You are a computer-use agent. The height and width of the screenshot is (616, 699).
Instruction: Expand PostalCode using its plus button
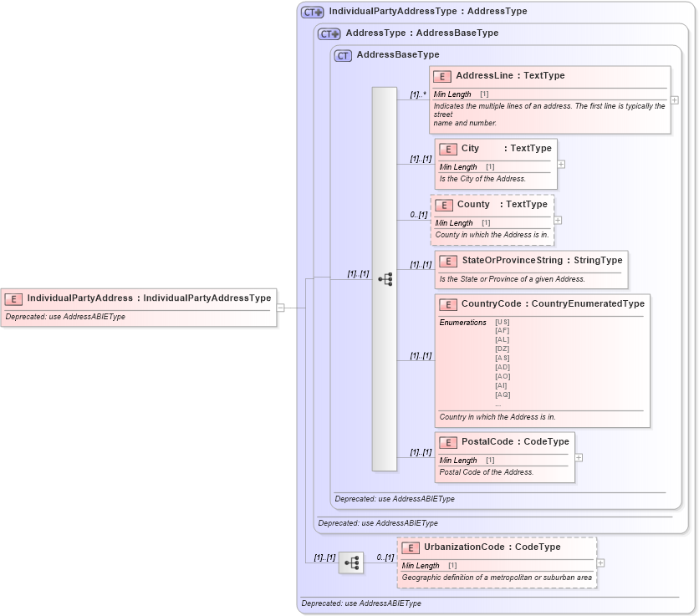click(x=580, y=457)
